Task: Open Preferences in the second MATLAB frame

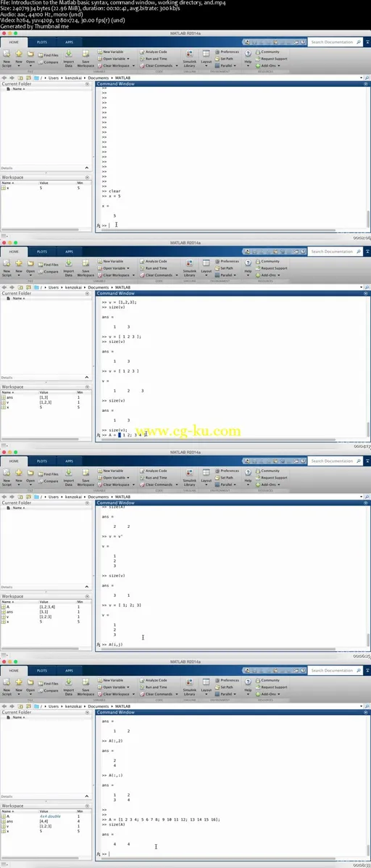Action: click(x=228, y=261)
